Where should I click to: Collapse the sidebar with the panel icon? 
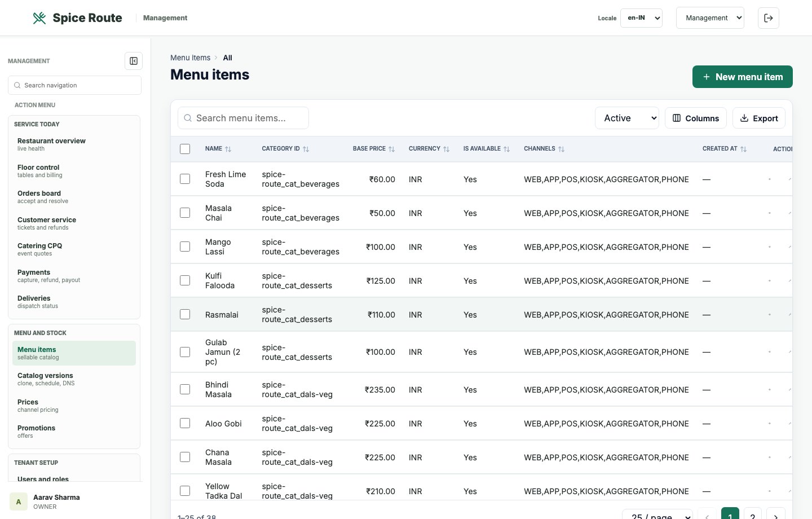134,61
